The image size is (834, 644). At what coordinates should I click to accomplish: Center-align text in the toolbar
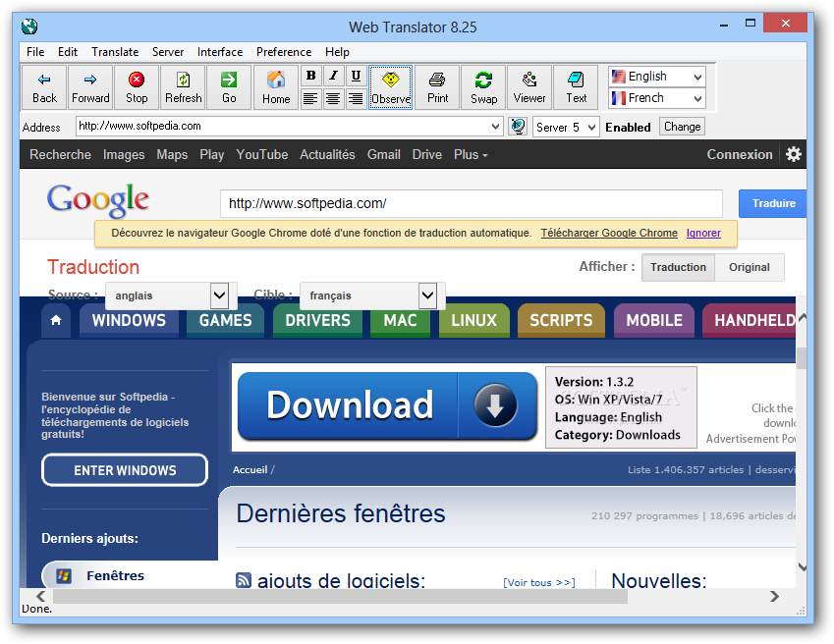[x=333, y=98]
